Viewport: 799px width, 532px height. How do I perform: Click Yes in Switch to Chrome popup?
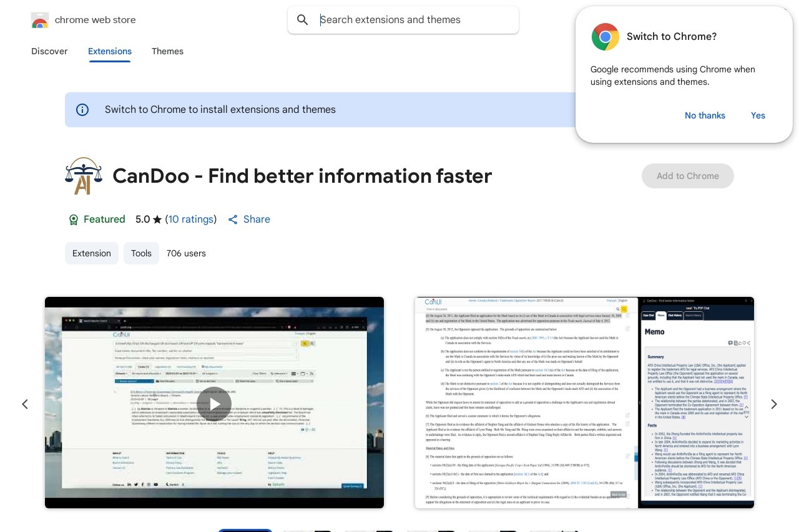point(758,115)
